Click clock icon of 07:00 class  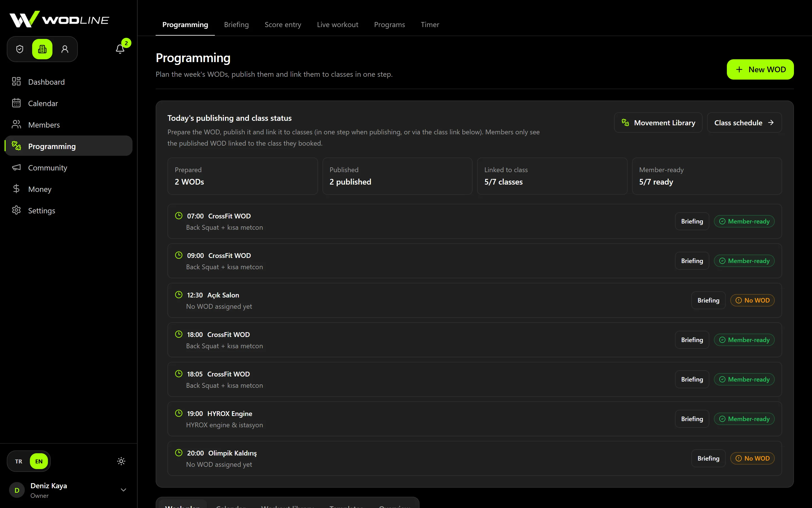[179, 216]
